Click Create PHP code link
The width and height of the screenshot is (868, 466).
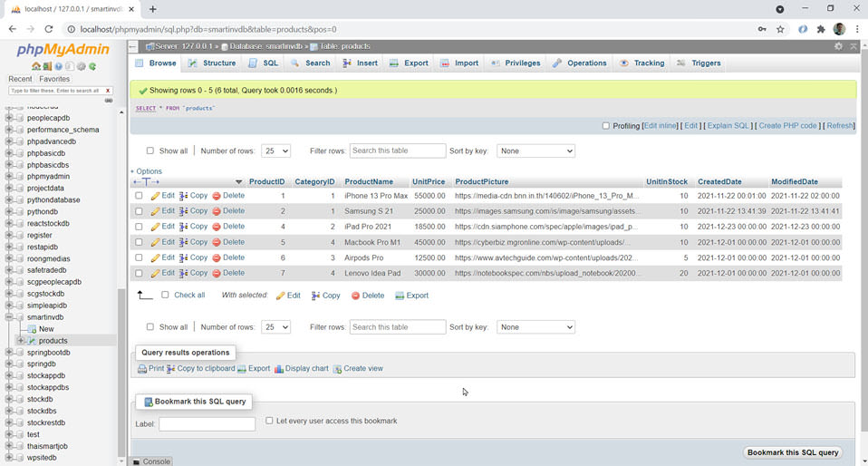(x=787, y=126)
